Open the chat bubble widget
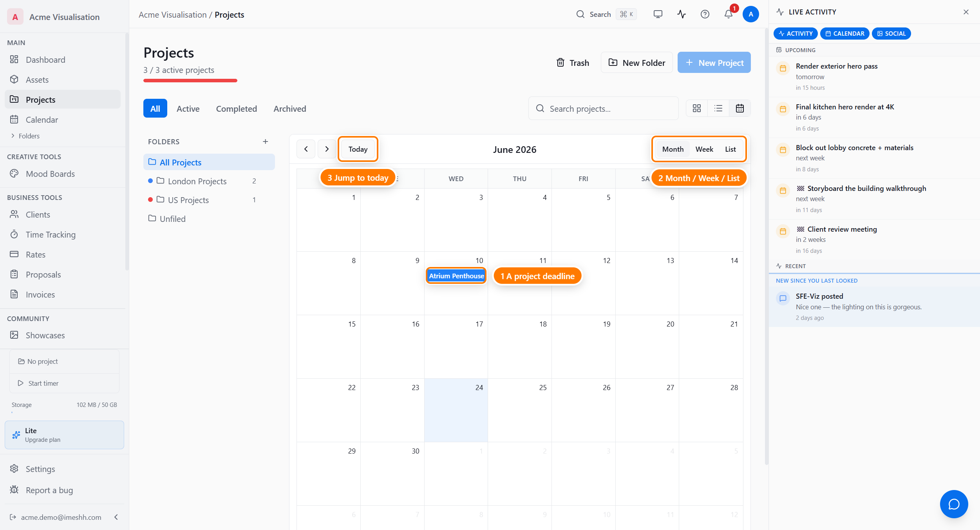The height and width of the screenshot is (530, 980). [x=954, y=504]
